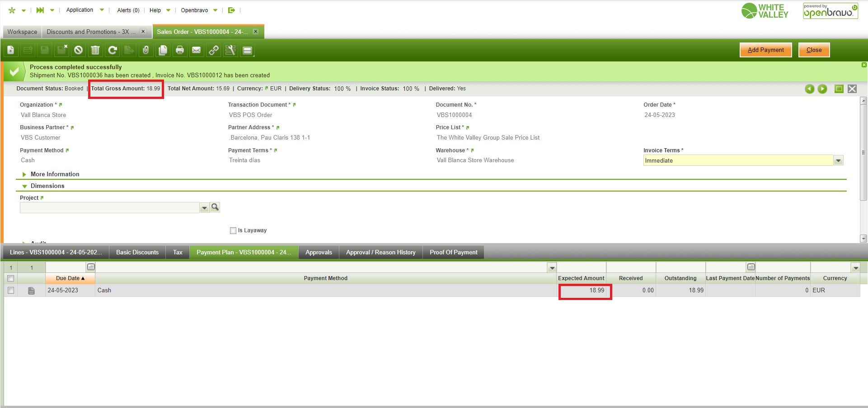The image size is (868, 408).
Task: Click the Add Payment button
Action: click(x=765, y=50)
